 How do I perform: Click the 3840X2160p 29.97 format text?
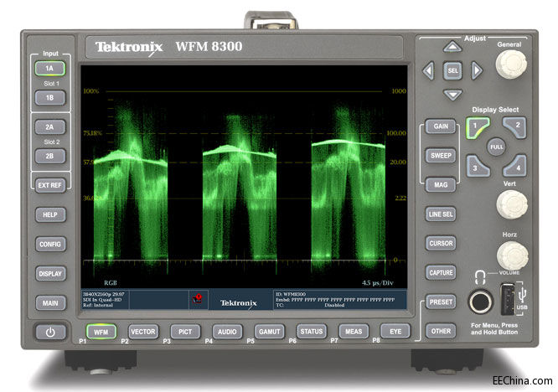click(x=104, y=294)
